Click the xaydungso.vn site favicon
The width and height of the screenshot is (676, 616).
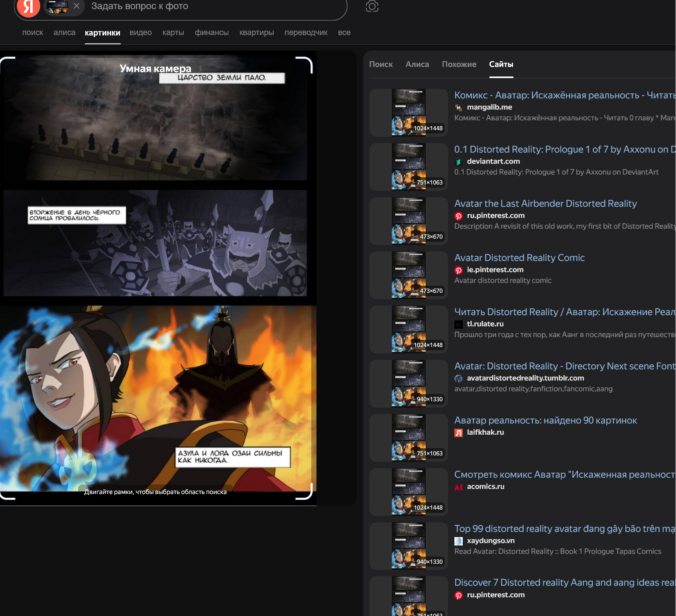click(459, 541)
